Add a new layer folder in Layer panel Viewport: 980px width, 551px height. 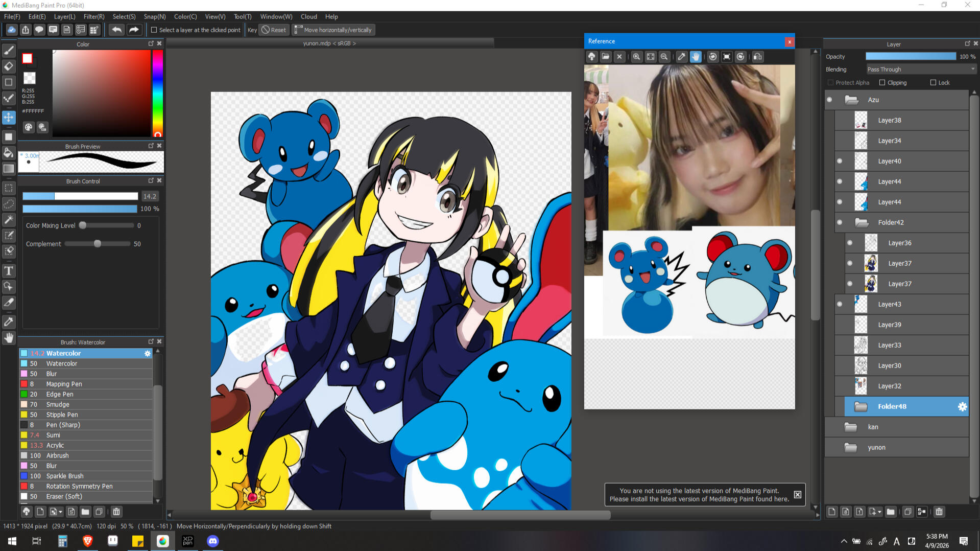(891, 512)
